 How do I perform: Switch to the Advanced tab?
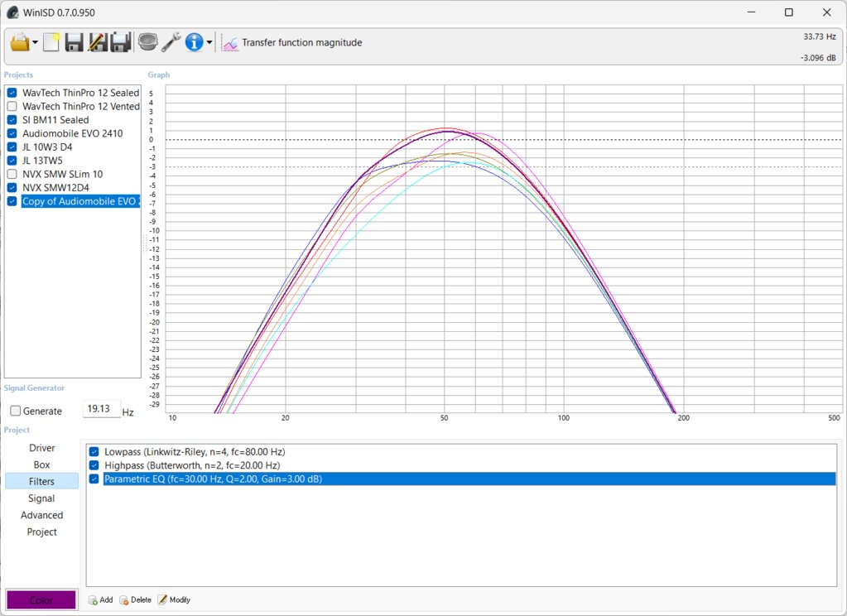click(42, 515)
